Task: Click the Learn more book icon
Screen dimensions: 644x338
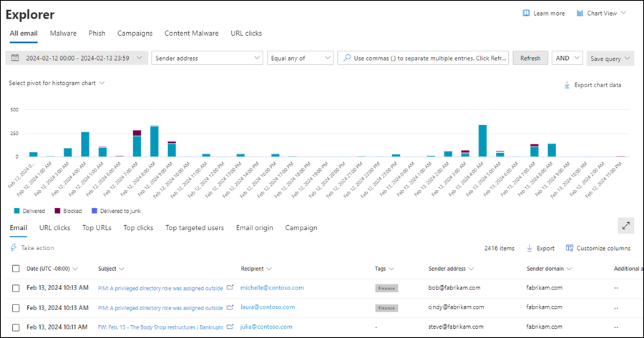Action: click(x=527, y=13)
